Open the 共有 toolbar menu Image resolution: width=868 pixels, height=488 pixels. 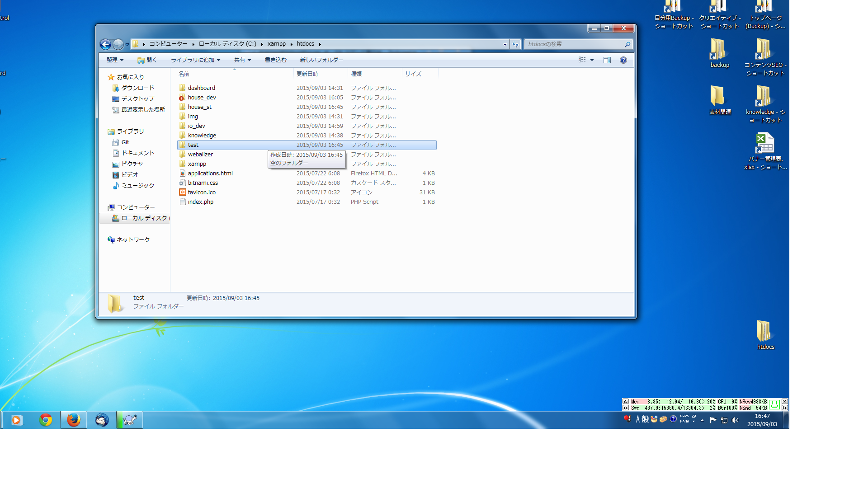click(242, 60)
